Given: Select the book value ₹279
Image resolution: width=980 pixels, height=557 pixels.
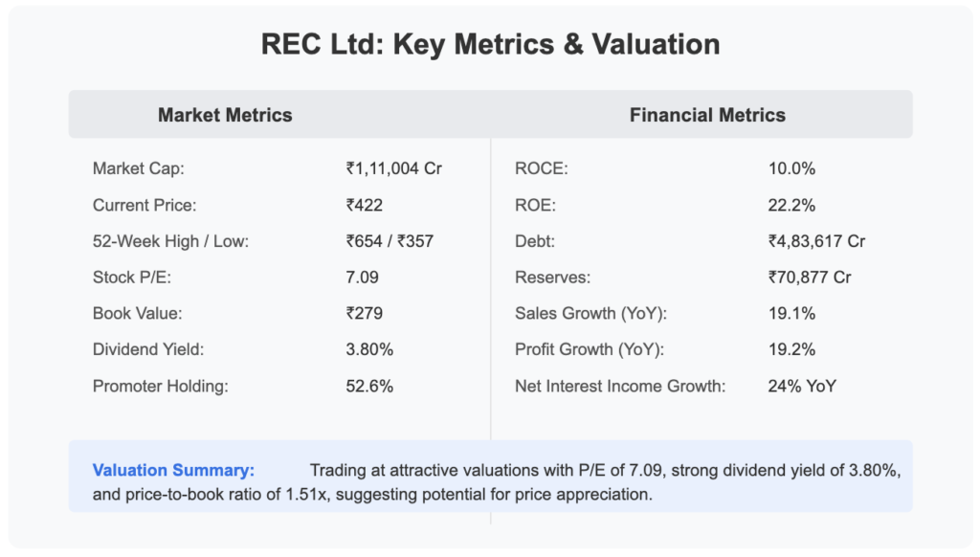Looking at the screenshot, I should pyautogui.click(x=365, y=313).
